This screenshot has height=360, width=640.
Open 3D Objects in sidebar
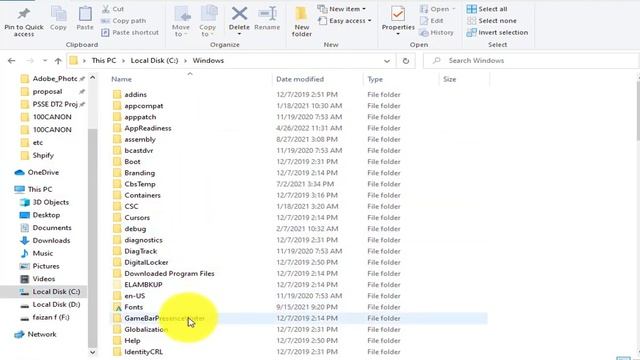click(x=45, y=202)
